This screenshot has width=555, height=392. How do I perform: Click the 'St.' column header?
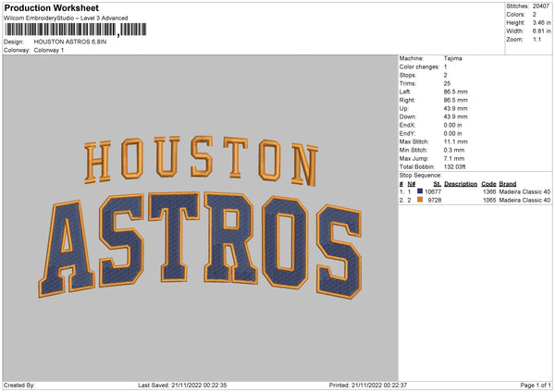point(438,184)
